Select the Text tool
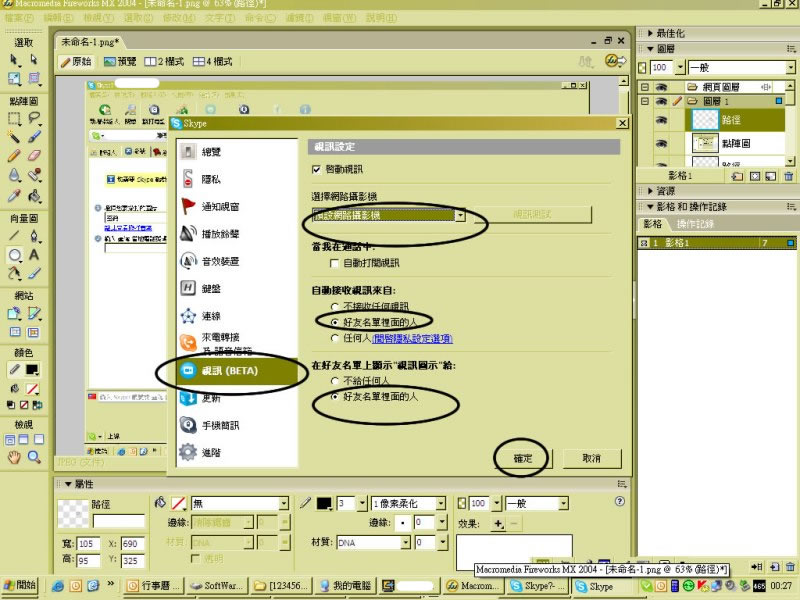Viewport: 800px width, 600px height. click(x=34, y=255)
